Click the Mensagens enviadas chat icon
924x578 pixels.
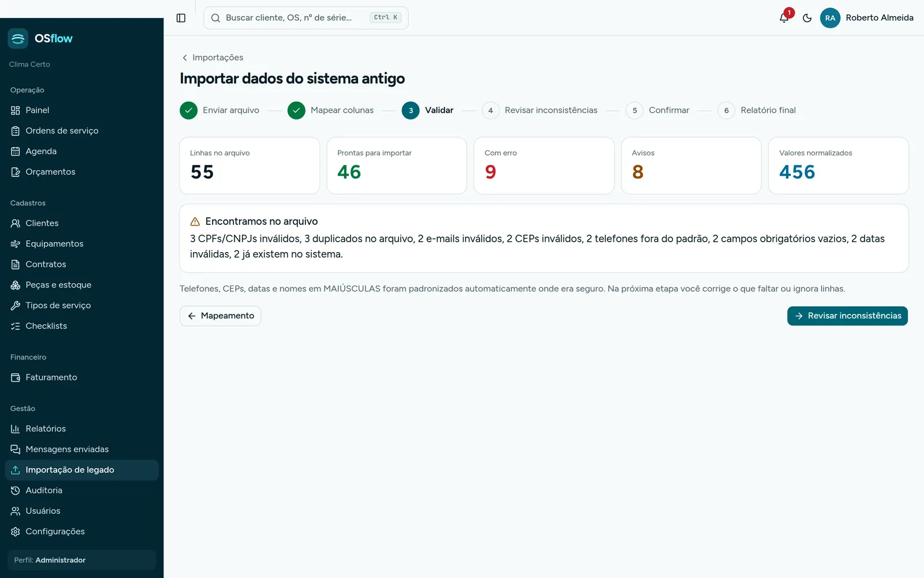click(16, 449)
